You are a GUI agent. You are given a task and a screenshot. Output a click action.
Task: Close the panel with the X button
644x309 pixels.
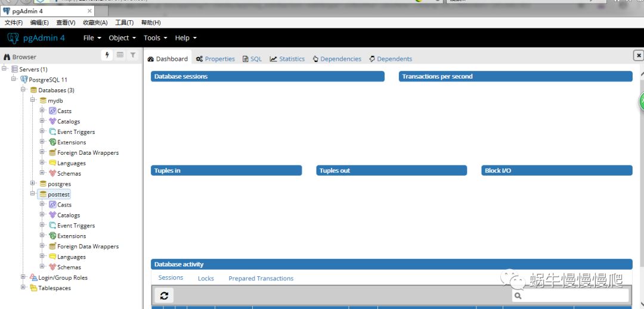[x=638, y=55]
